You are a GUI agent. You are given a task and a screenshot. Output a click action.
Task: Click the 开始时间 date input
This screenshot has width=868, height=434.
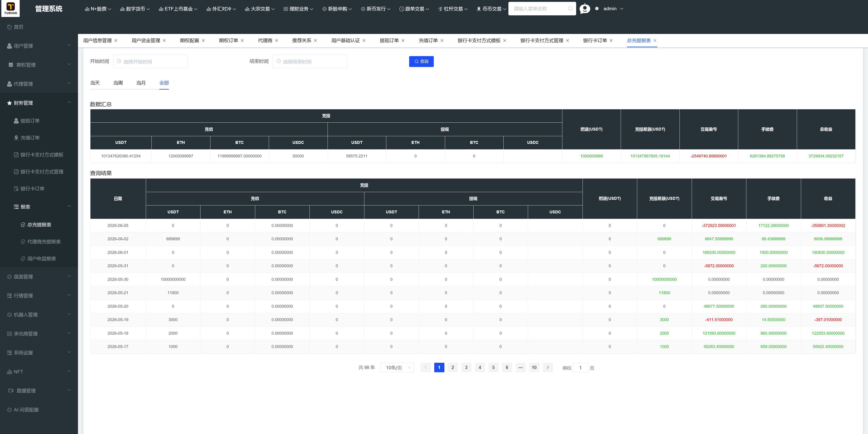[x=150, y=61]
